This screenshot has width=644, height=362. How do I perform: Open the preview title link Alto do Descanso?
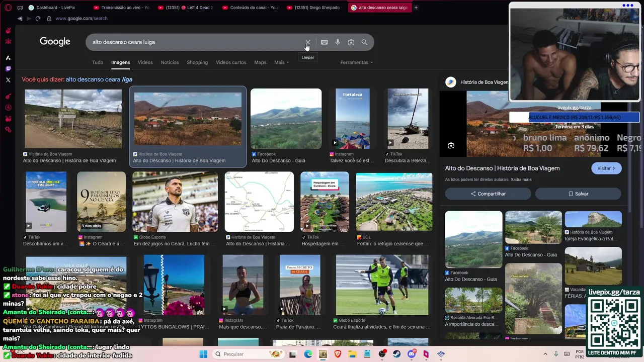(x=502, y=168)
